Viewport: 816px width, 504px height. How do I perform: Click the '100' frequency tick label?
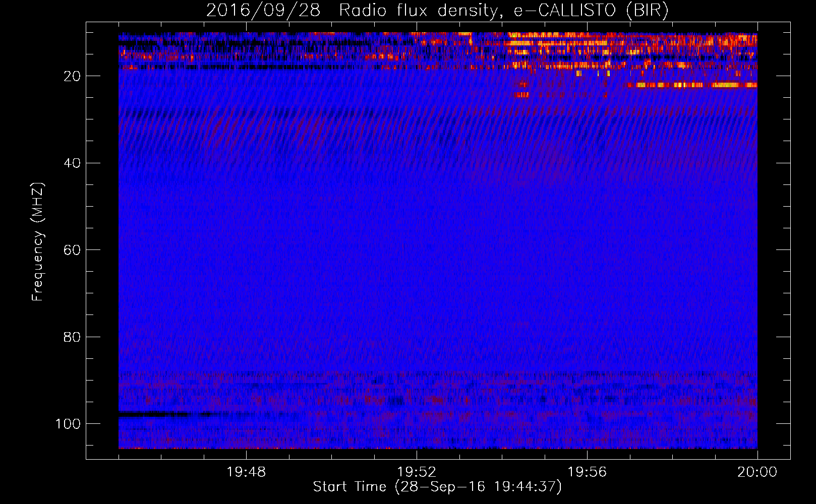point(68,424)
